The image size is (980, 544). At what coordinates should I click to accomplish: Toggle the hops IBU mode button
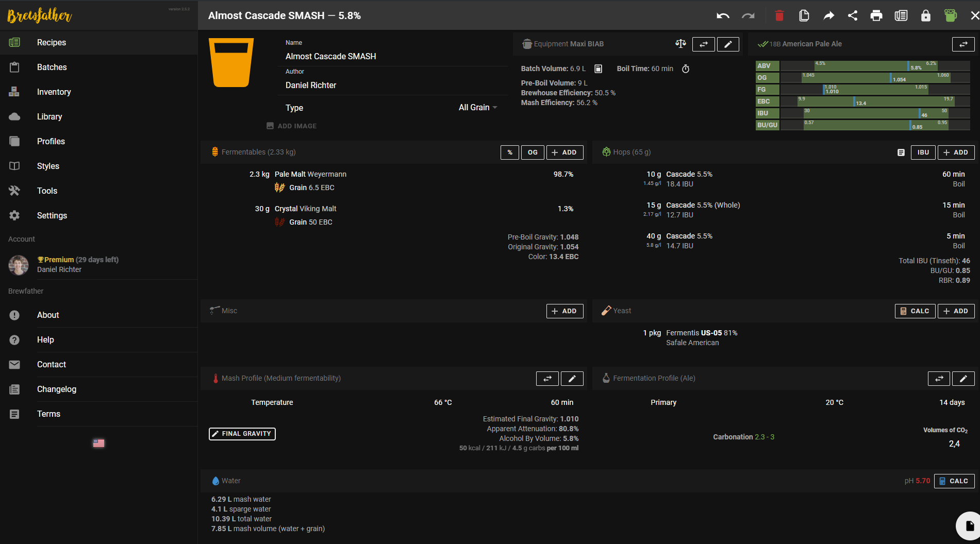[923, 152]
